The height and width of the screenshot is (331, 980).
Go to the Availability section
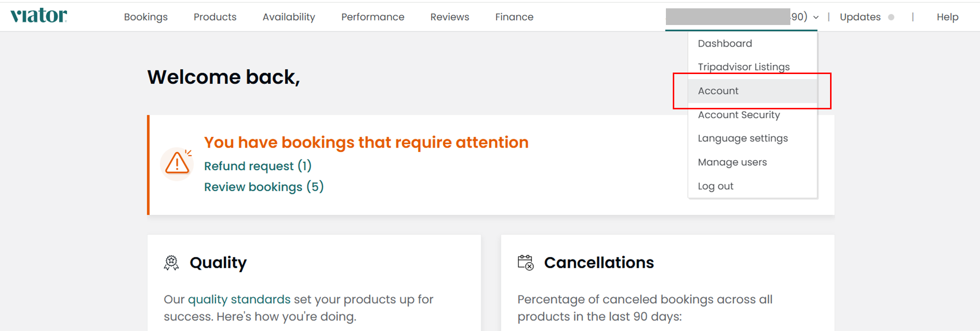[x=289, y=17]
